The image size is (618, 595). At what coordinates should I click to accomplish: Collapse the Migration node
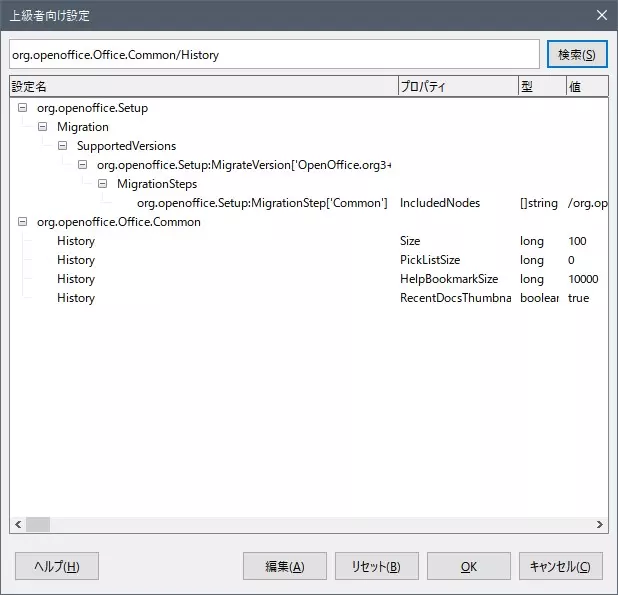[x=42, y=127]
